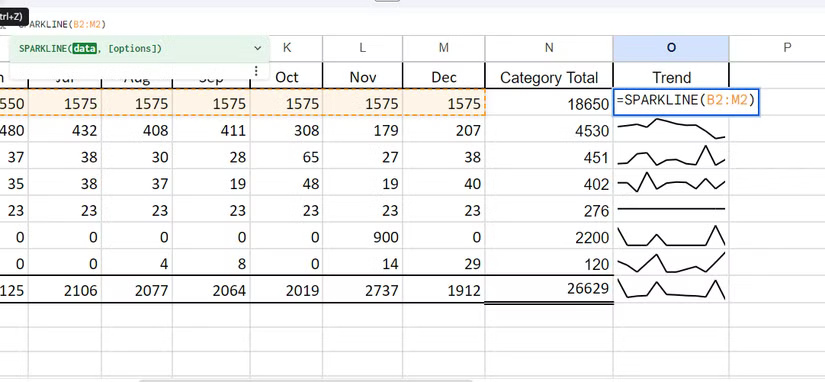825x382 pixels.
Task: Click the column P header
Action: coord(787,48)
